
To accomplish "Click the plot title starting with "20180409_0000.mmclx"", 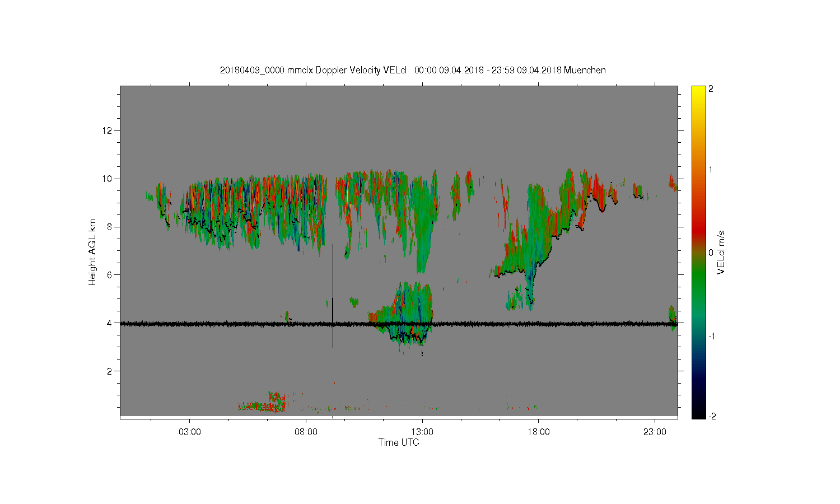I will (x=413, y=70).
